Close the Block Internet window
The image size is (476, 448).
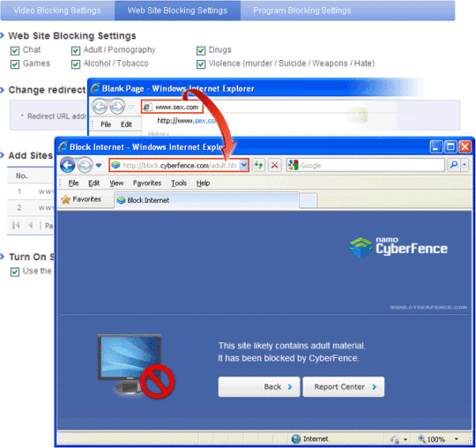465,147
